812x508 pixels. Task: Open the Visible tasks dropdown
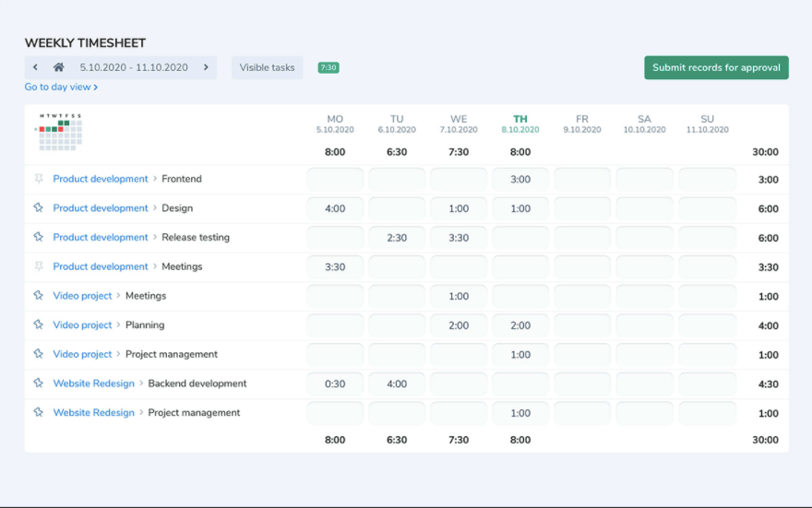[x=267, y=67]
